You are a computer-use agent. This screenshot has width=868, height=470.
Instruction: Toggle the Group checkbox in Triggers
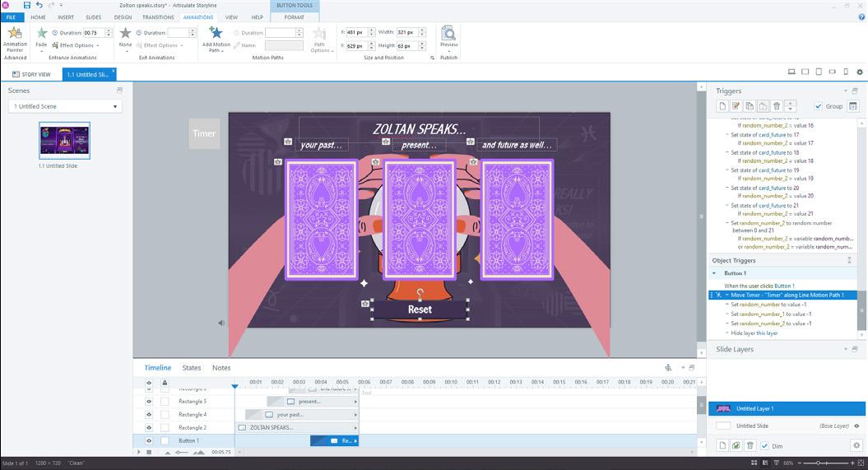click(x=818, y=106)
